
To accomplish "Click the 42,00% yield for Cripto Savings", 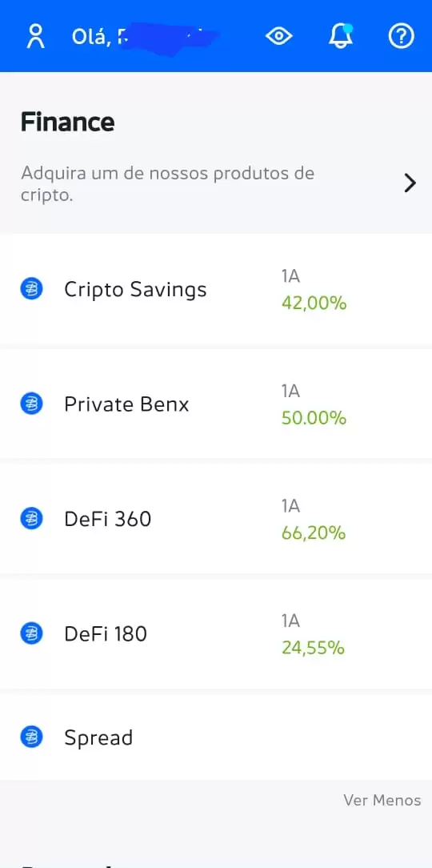I will (314, 303).
